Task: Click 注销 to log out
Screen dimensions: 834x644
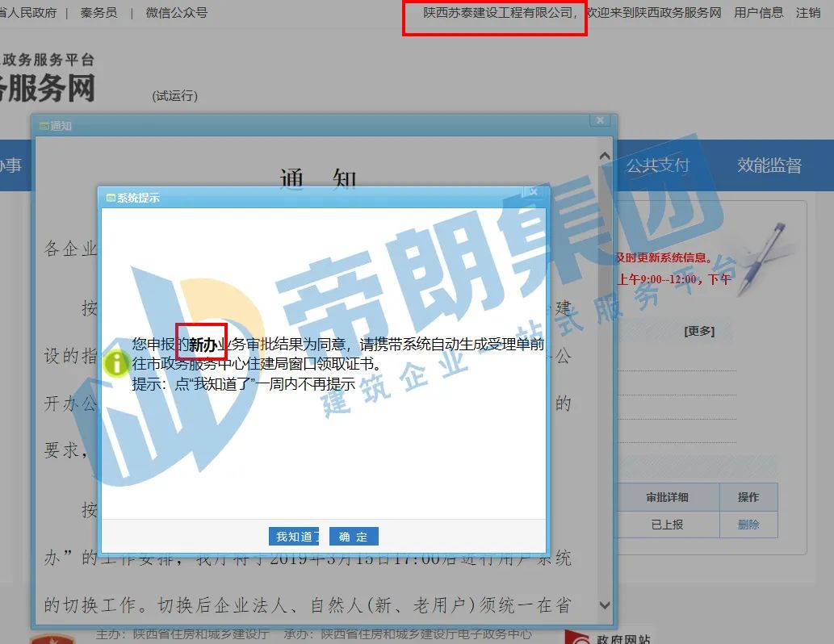Action: pos(808,12)
